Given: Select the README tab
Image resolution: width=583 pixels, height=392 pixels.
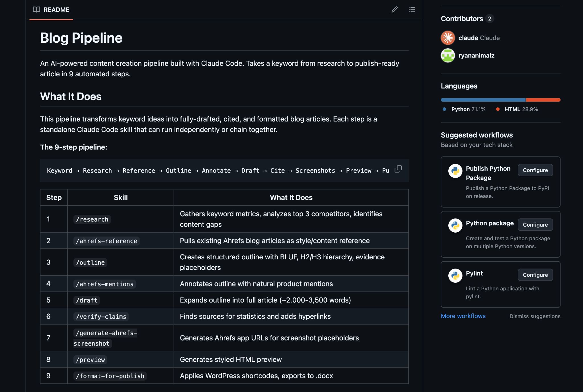Looking at the screenshot, I should tap(56, 10).
